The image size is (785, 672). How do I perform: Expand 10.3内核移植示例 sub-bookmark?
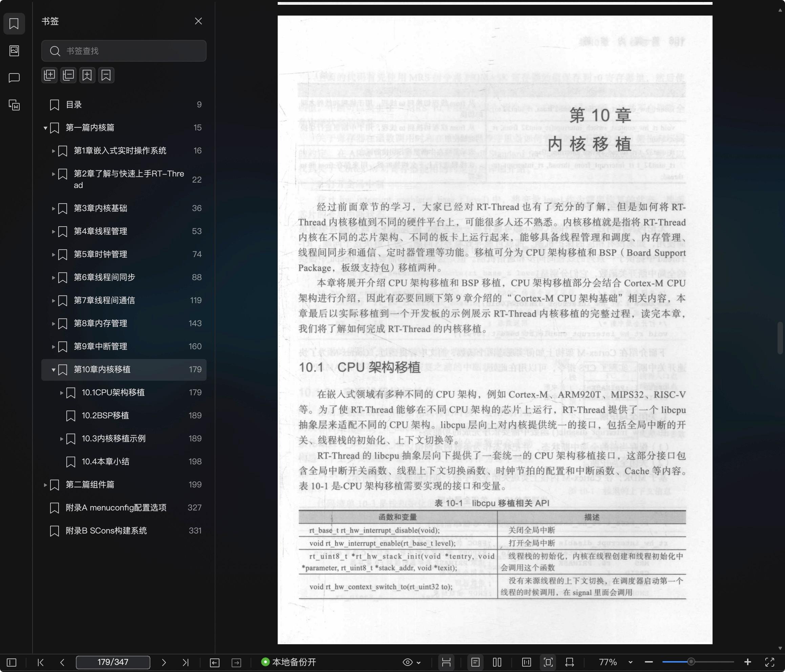click(x=61, y=439)
